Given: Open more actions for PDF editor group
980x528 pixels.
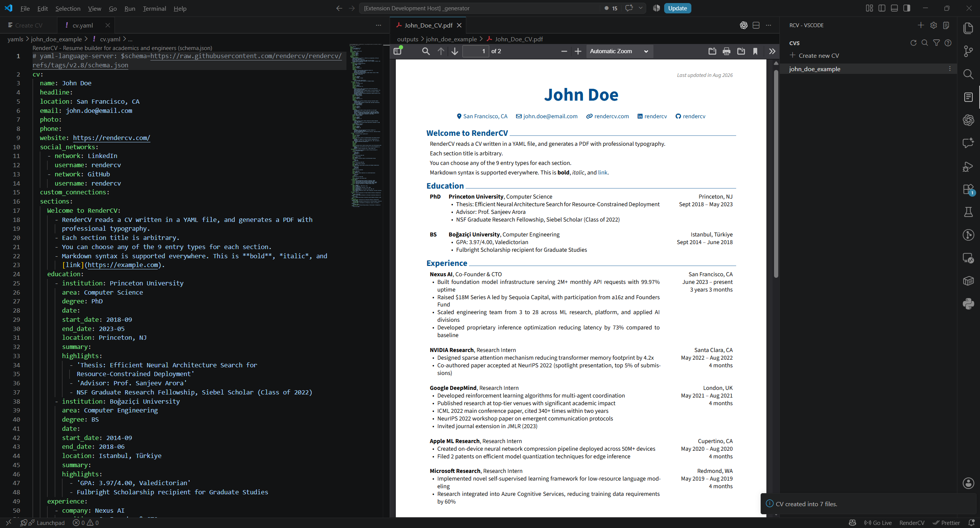Looking at the screenshot, I should 768,25.
